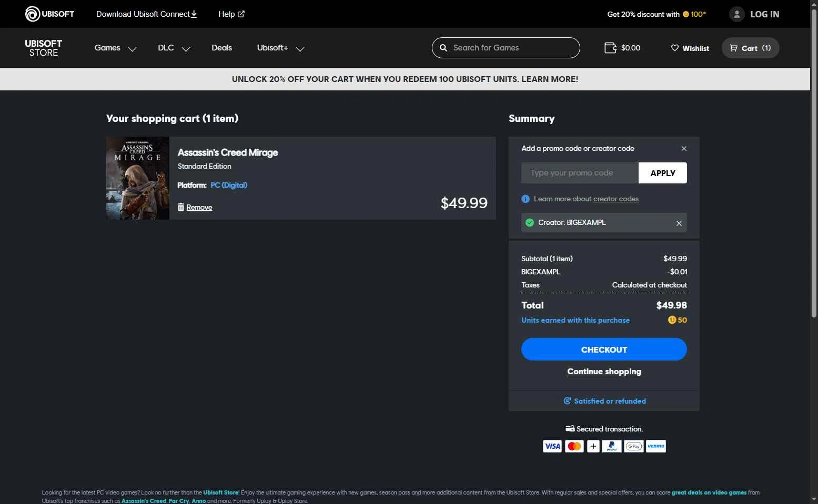This screenshot has height=504, width=818.
Task: Open the Assassin's Creed Mirage title
Action: [x=228, y=152]
